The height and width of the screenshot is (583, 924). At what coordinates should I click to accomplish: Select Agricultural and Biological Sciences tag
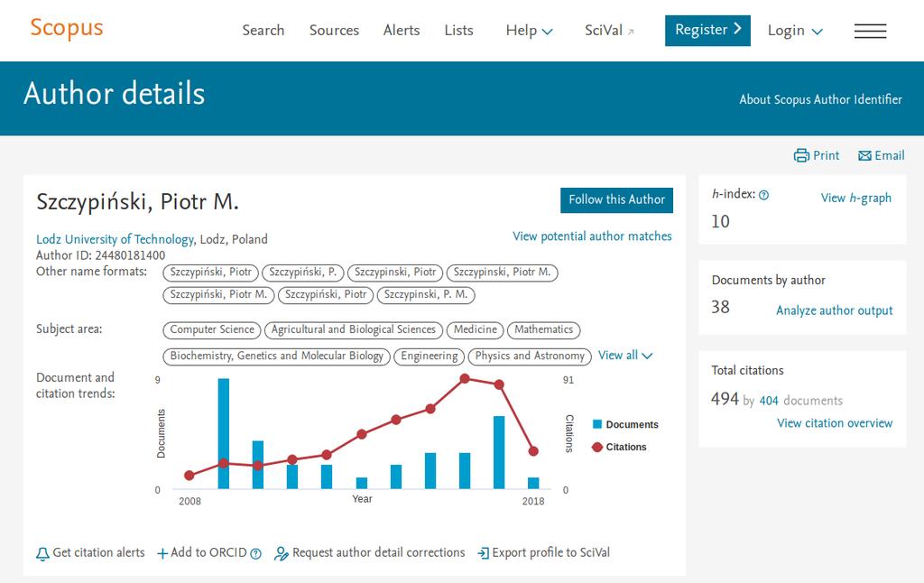(354, 330)
